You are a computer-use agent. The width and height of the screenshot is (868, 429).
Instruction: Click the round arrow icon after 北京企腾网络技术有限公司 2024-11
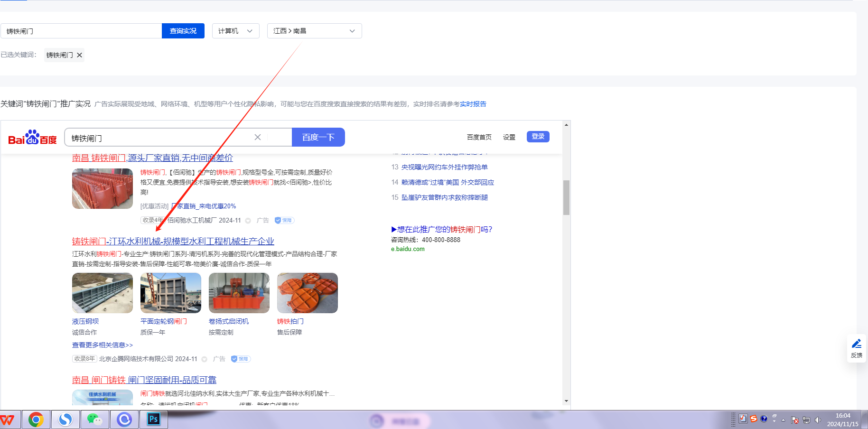[205, 359]
